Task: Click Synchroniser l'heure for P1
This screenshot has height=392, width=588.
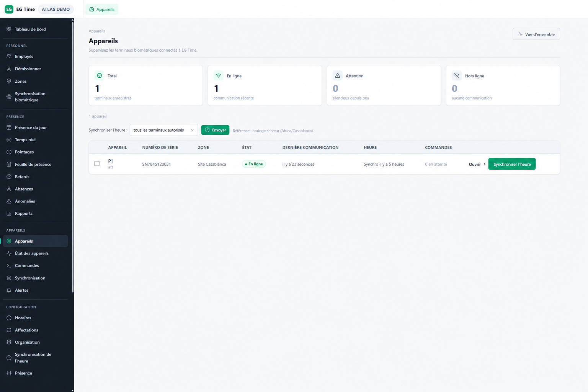Action: point(512,164)
